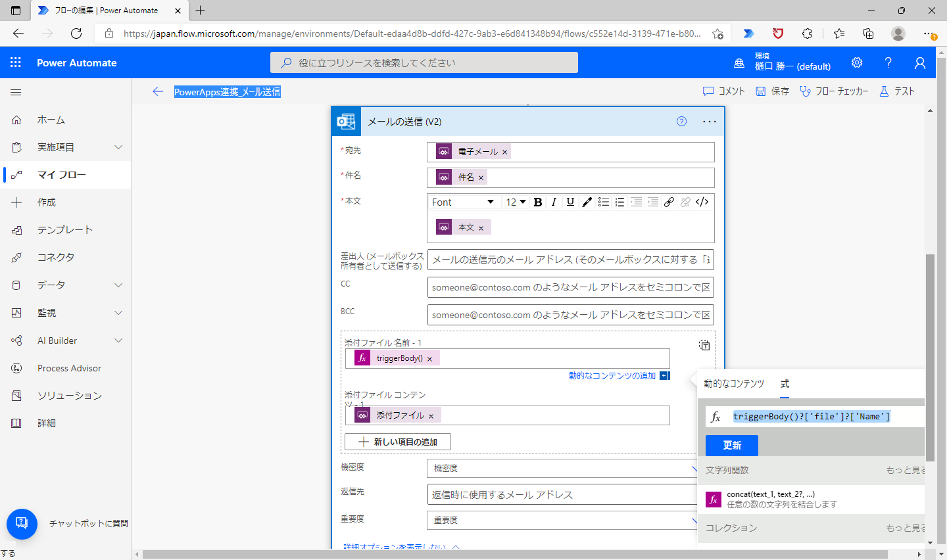Focus the resource search box in header
The width and height of the screenshot is (947, 560).
coord(424,62)
